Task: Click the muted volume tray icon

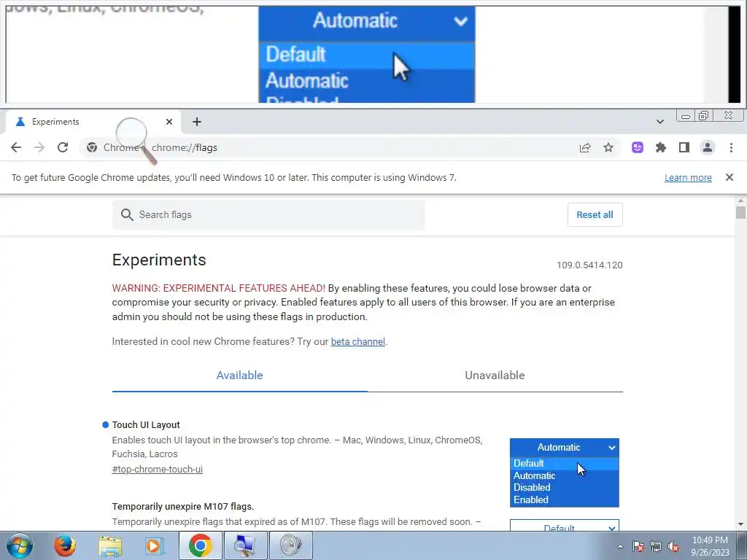Action: coord(673,546)
